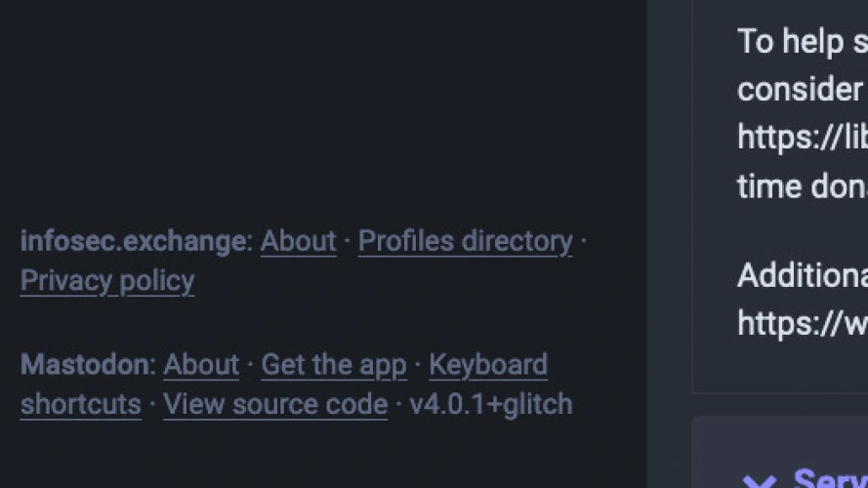Click the URL beginning with https://lib
The image size is (868, 488).
(803, 137)
